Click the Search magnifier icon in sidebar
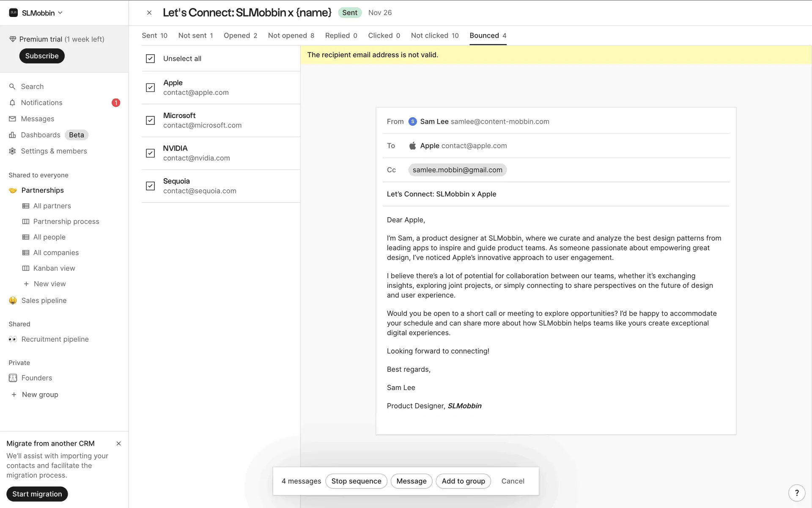 click(12, 86)
